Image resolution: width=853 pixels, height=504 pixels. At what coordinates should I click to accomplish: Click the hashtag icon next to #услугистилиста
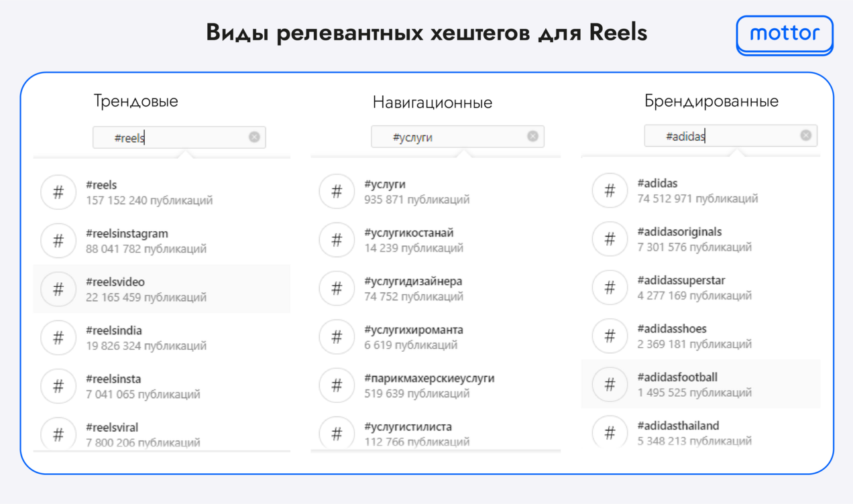pos(337,433)
